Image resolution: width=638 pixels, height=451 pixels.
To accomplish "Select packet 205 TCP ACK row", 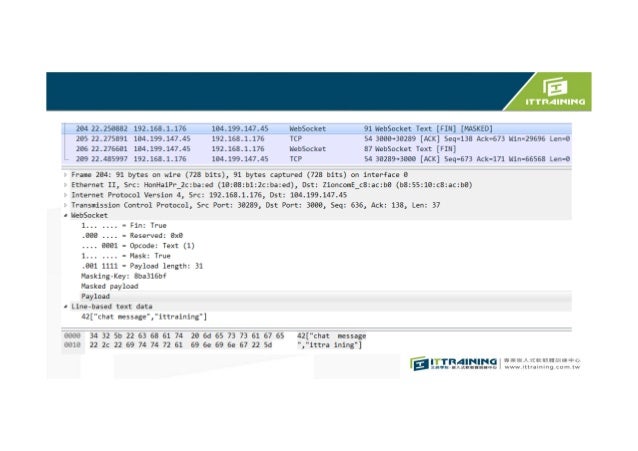I will 317,139.
